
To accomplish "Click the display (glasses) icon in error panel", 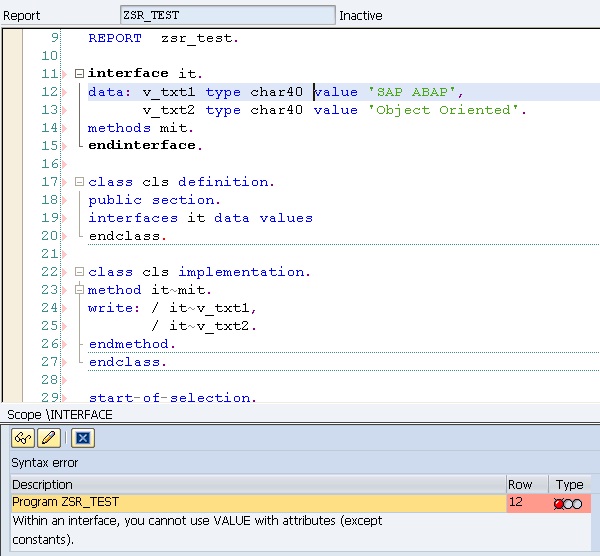I will tap(23, 438).
